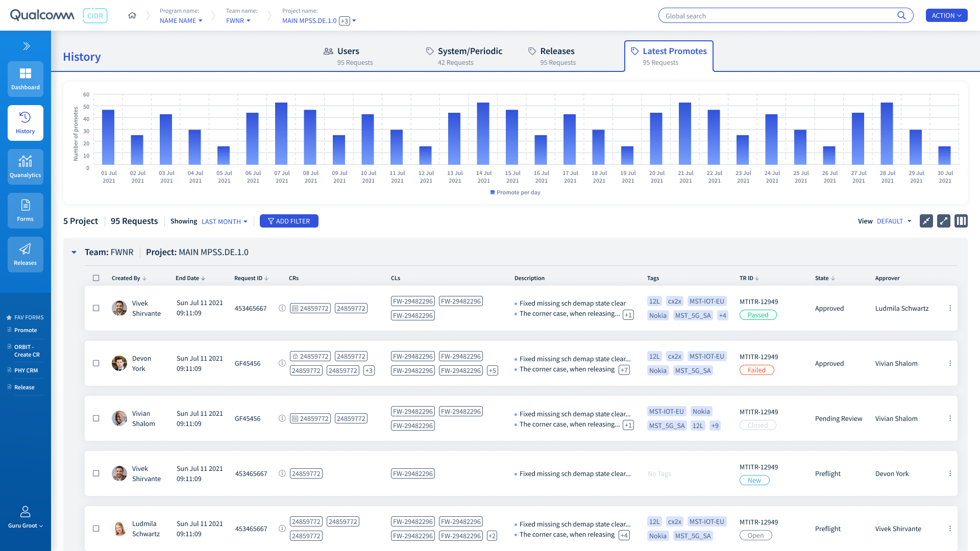Expand sidebar with double chevron icon
The image size is (980, 551).
pyautogui.click(x=27, y=46)
